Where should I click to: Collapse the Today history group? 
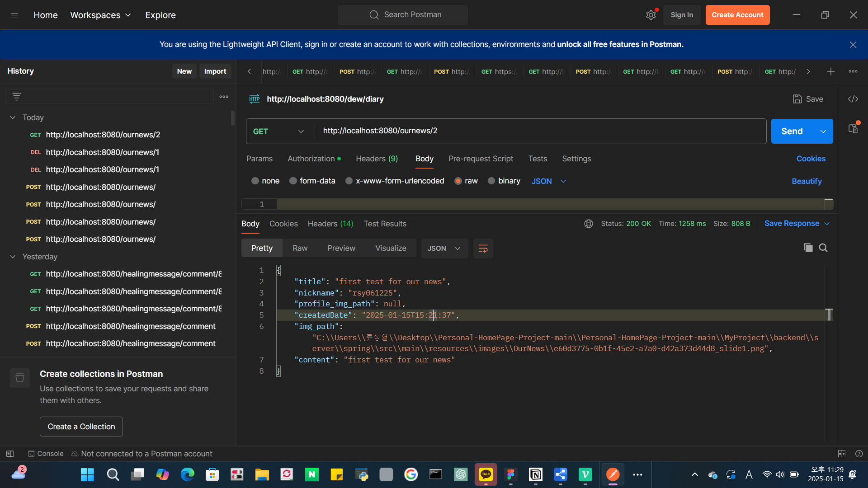13,117
